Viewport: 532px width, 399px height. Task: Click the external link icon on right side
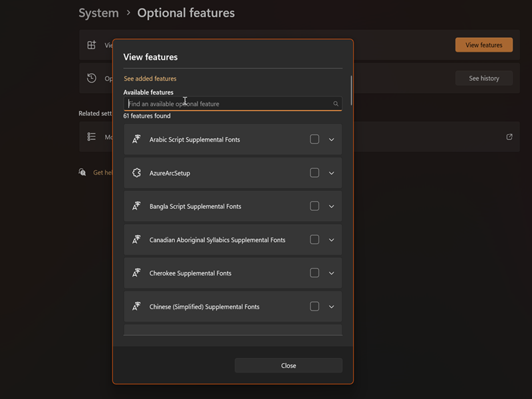[509, 137]
